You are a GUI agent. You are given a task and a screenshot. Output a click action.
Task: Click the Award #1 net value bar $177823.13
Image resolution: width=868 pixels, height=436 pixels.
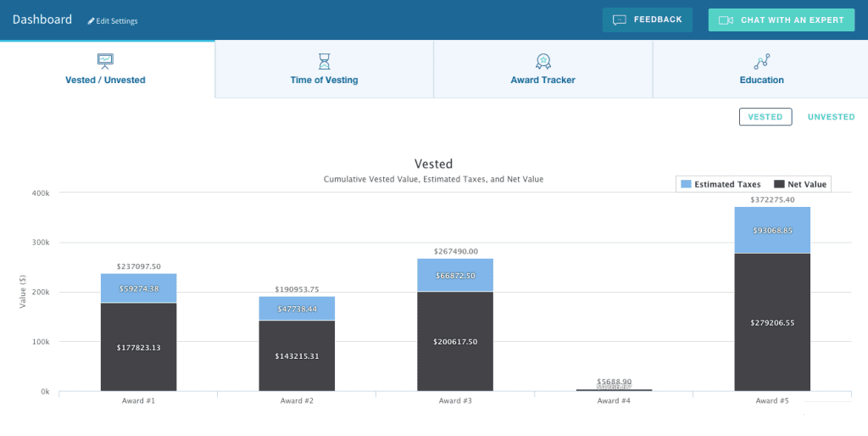(x=138, y=347)
